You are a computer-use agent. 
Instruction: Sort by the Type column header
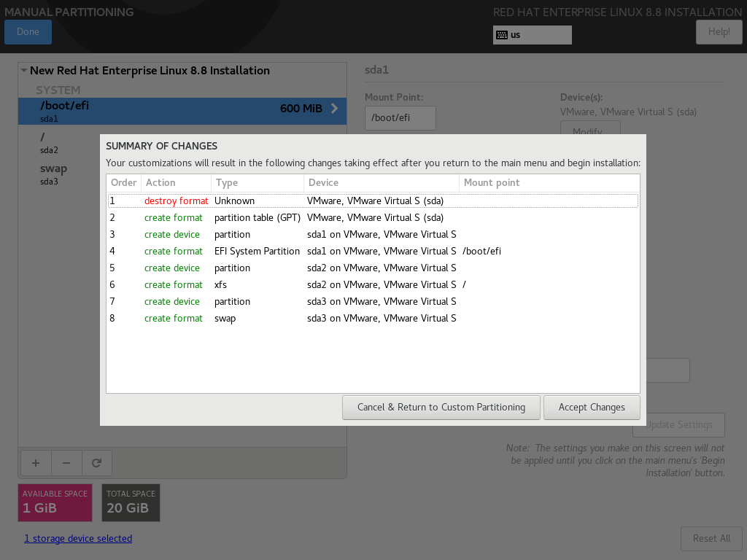[258, 183]
